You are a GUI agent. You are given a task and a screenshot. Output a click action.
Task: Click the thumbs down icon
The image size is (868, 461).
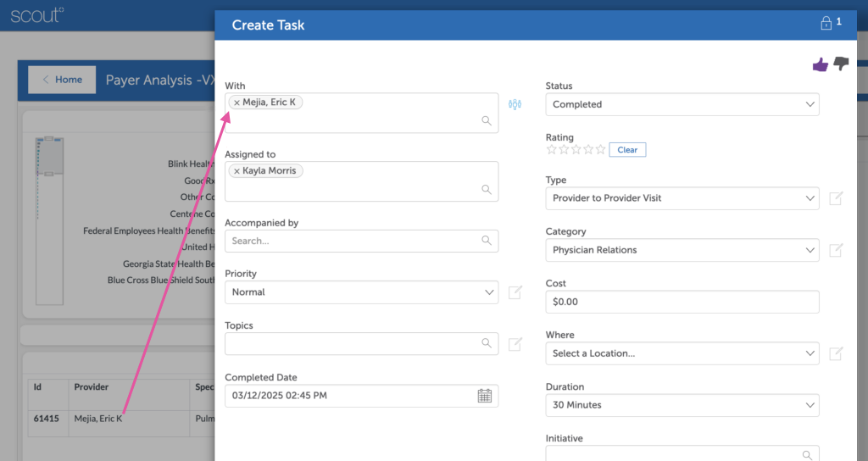841,64
